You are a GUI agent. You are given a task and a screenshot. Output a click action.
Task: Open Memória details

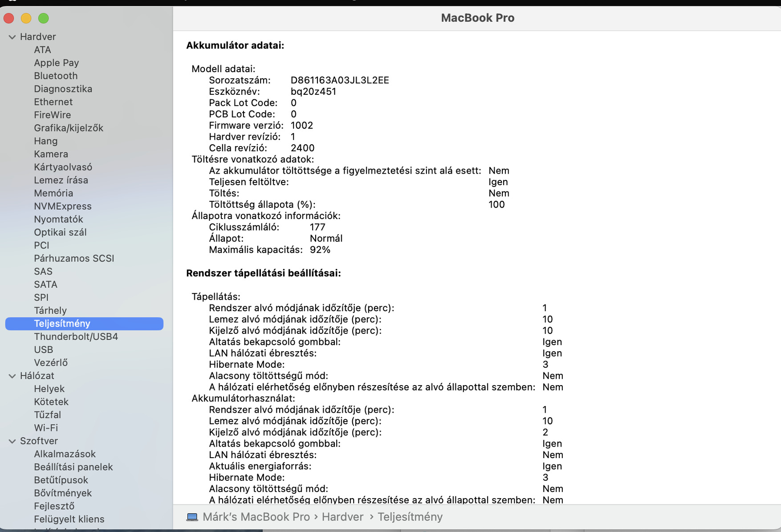(x=53, y=193)
